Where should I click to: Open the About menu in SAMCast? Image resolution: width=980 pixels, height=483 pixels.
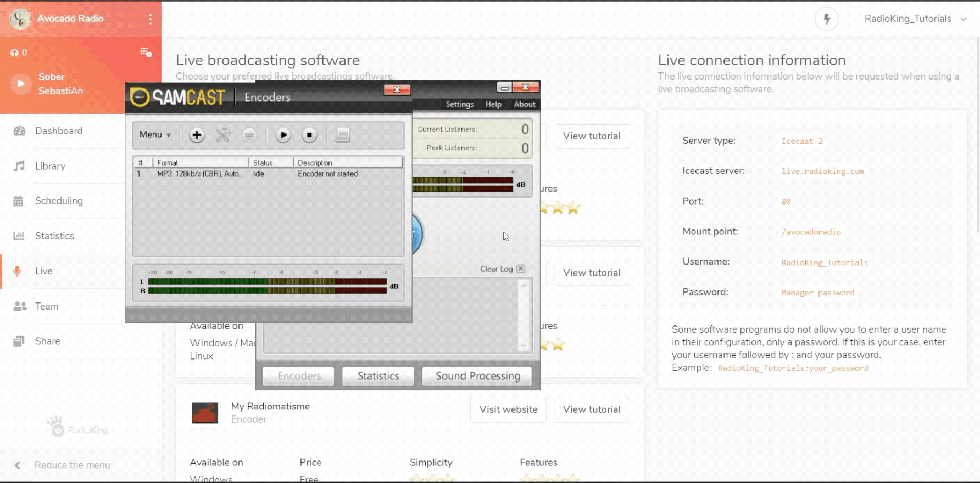(524, 104)
